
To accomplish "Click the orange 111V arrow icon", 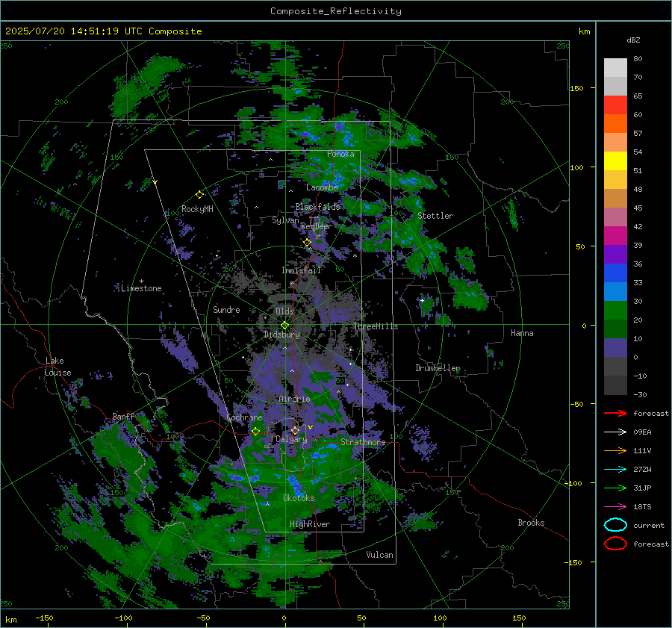I will pyautogui.click(x=615, y=450).
